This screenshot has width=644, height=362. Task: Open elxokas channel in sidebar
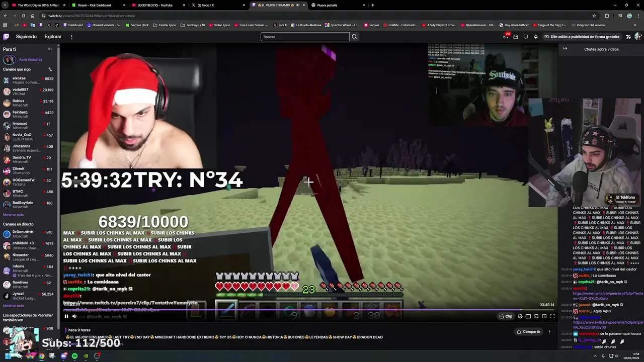[x=29, y=80]
